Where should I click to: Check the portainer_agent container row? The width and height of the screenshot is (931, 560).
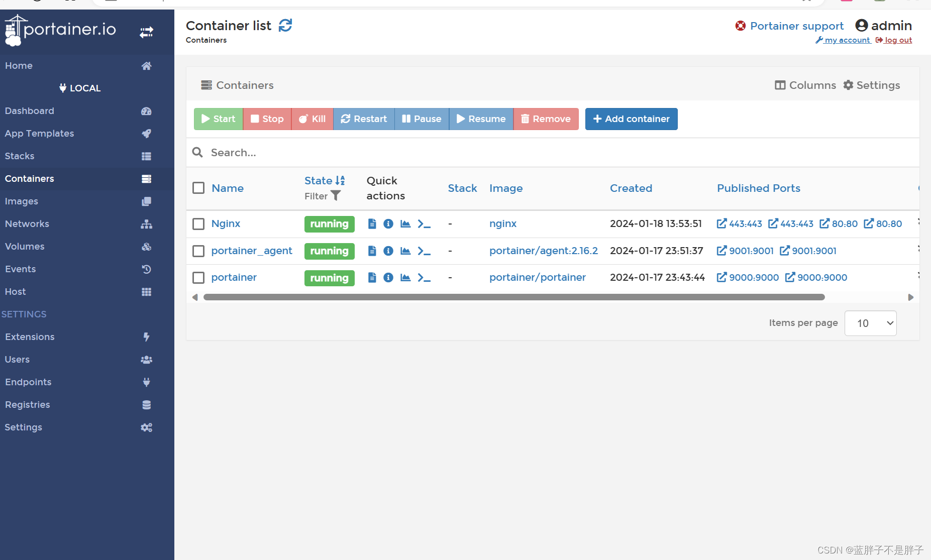[x=198, y=251]
